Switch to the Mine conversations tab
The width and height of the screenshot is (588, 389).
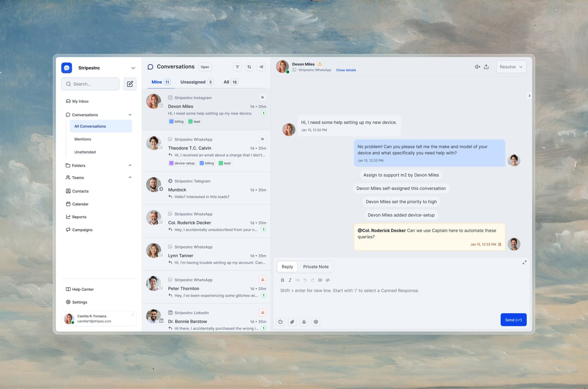[x=161, y=82]
